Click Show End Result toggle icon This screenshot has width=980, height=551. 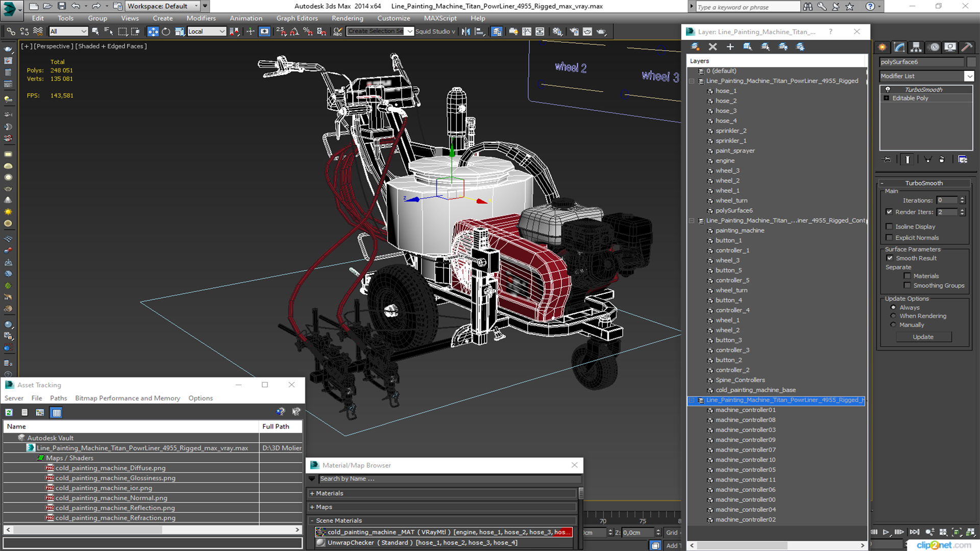pos(908,159)
